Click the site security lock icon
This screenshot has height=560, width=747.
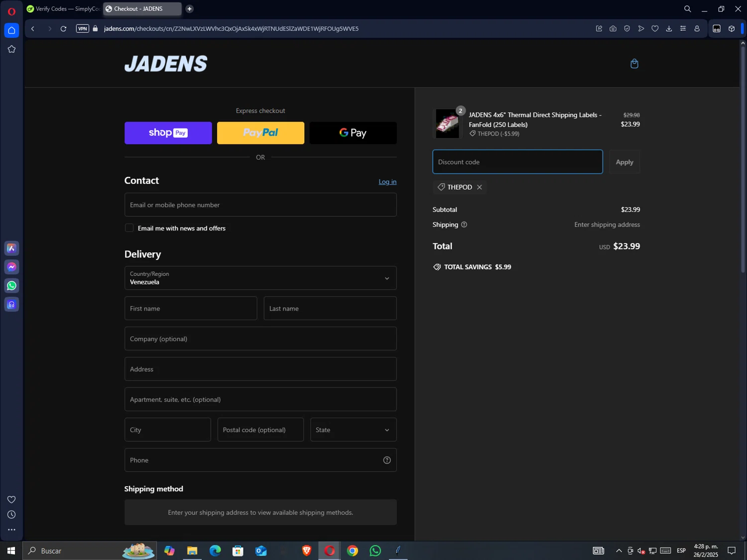tap(95, 28)
